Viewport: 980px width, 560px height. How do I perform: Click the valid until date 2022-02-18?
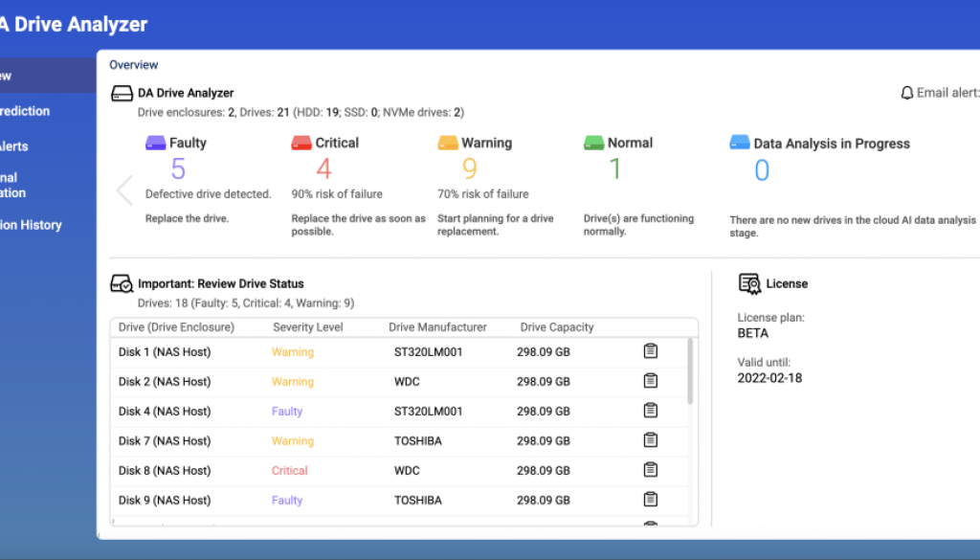(769, 378)
